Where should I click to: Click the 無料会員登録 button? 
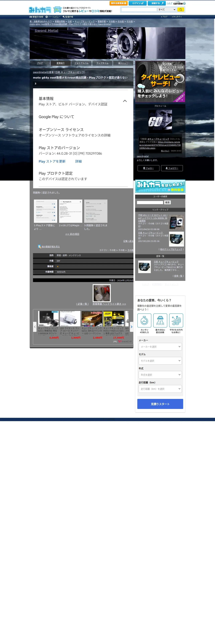118,3
